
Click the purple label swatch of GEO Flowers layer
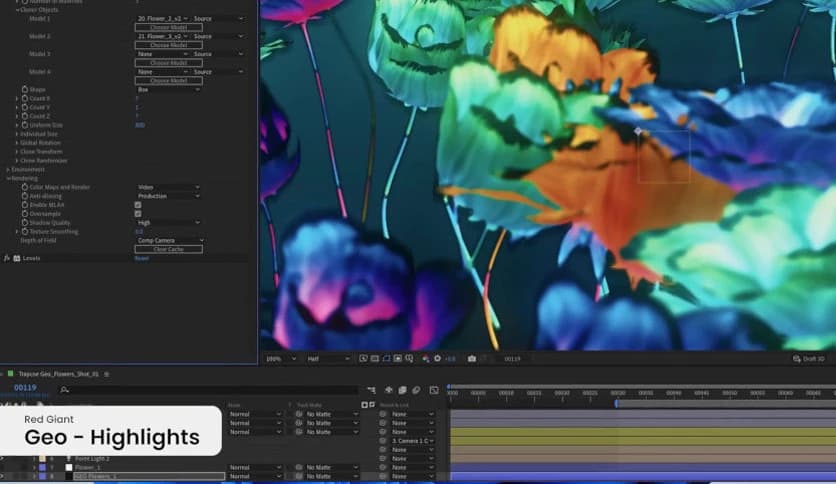42,476
